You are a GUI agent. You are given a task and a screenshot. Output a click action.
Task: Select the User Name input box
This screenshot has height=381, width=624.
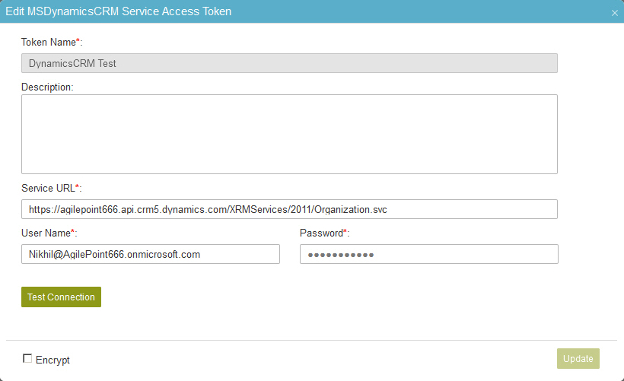point(150,254)
